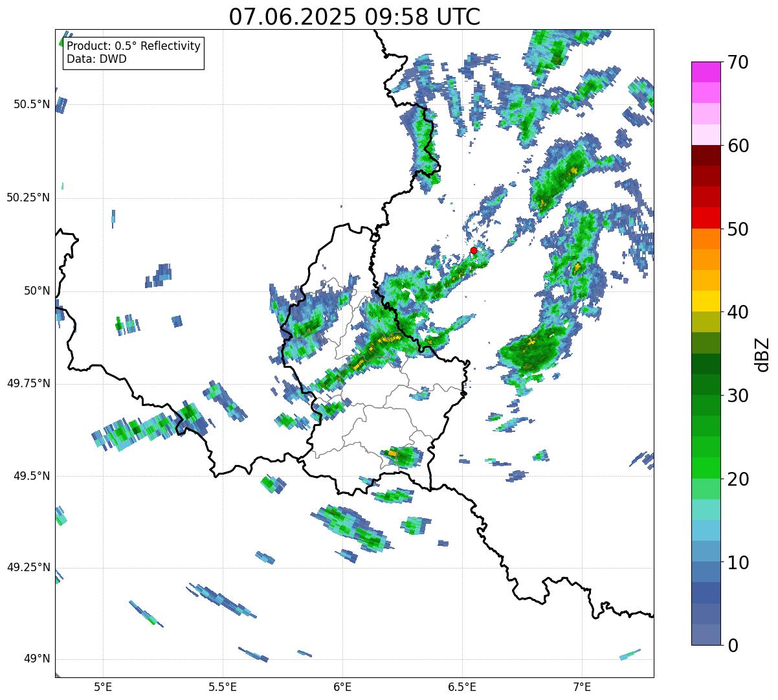Click the colorbar tick label 20

click(x=738, y=479)
